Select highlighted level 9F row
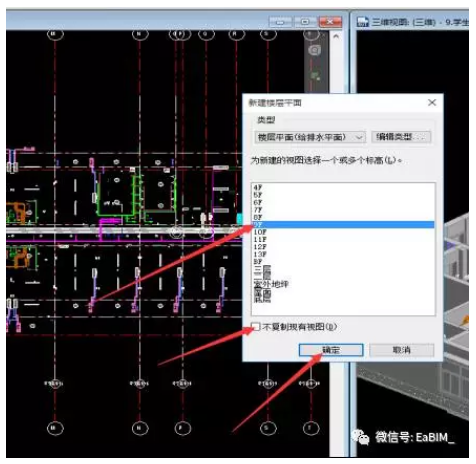476x464 pixels. (x=343, y=225)
